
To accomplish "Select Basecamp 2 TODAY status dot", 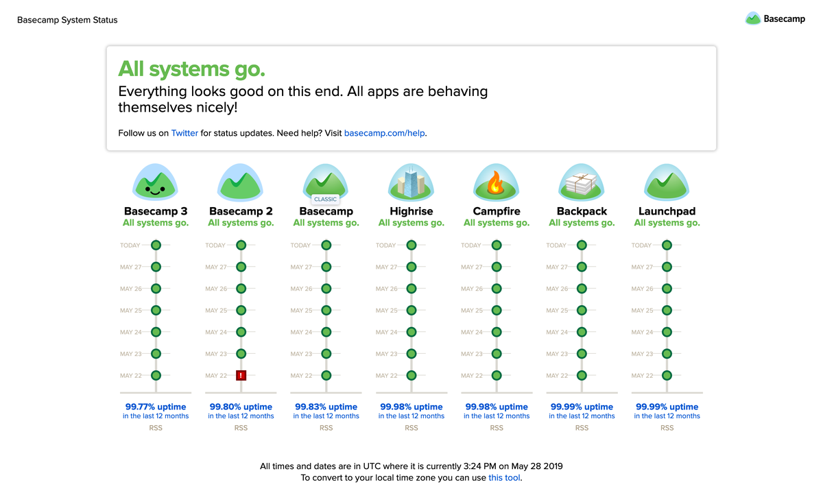I will 241,245.
